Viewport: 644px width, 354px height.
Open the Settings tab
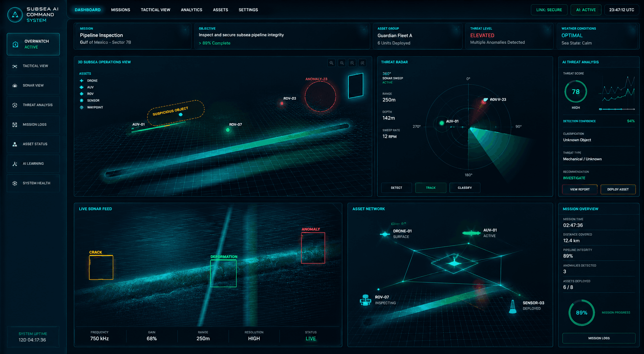coord(248,10)
